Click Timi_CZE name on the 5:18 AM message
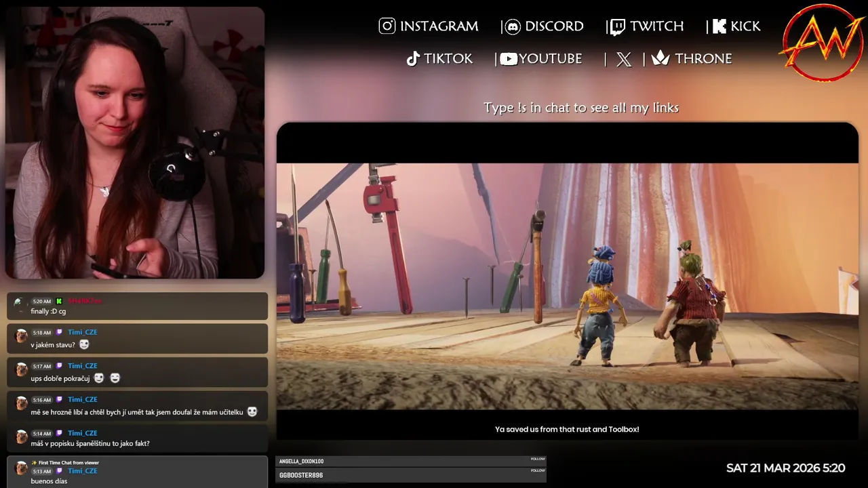The image size is (868, 488). 83,332
